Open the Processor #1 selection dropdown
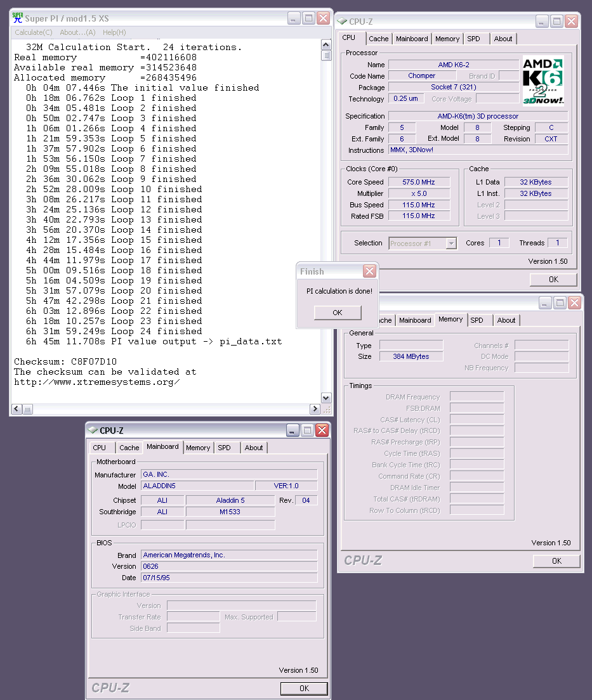Image resolution: width=592 pixels, height=700 pixels. click(451, 243)
